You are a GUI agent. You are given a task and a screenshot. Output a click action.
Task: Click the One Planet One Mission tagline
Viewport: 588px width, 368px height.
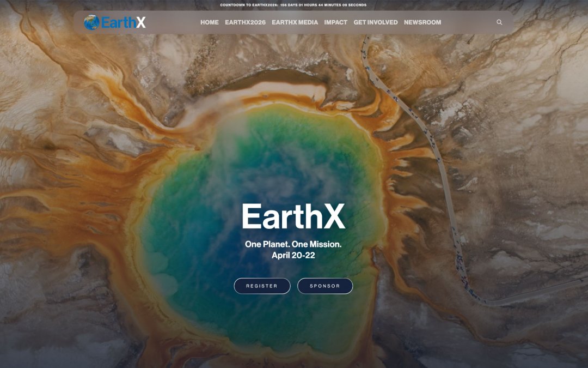coord(294,245)
